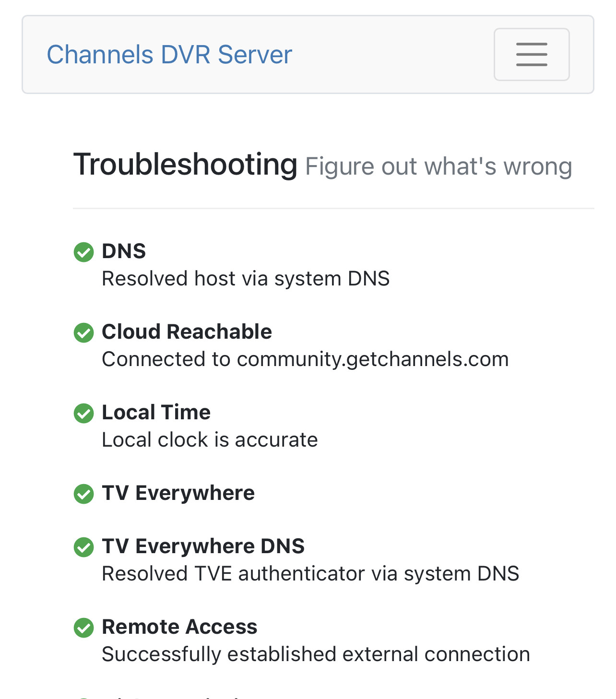This screenshot has height=699, width=616.
Task: Click the Troubleshooting page title
Action: coord(185,165)
